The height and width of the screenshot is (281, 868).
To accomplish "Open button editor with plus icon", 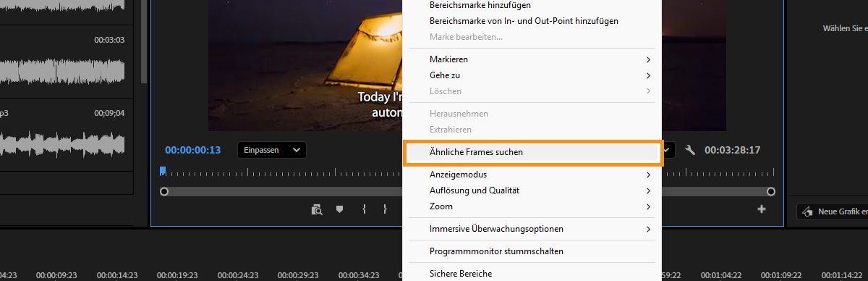I will [x=761, y=209].
